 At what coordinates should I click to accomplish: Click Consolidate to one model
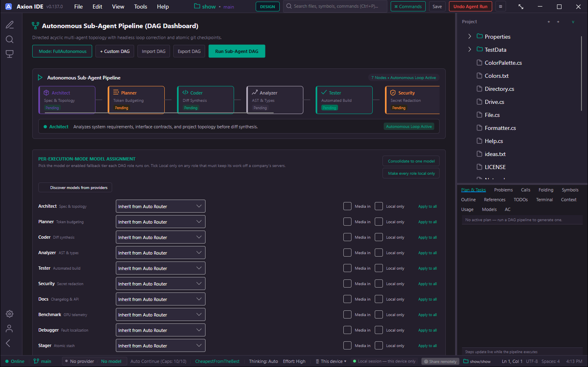411,161
